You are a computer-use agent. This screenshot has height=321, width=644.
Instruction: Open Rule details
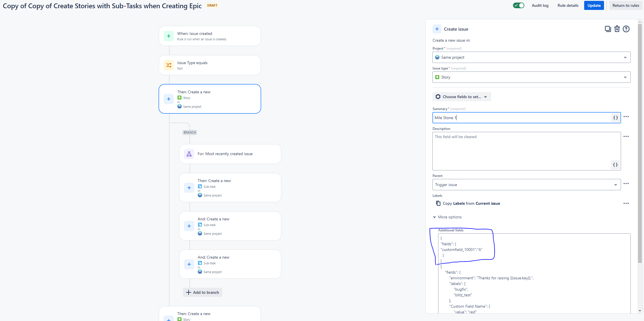tap(567, 5)
